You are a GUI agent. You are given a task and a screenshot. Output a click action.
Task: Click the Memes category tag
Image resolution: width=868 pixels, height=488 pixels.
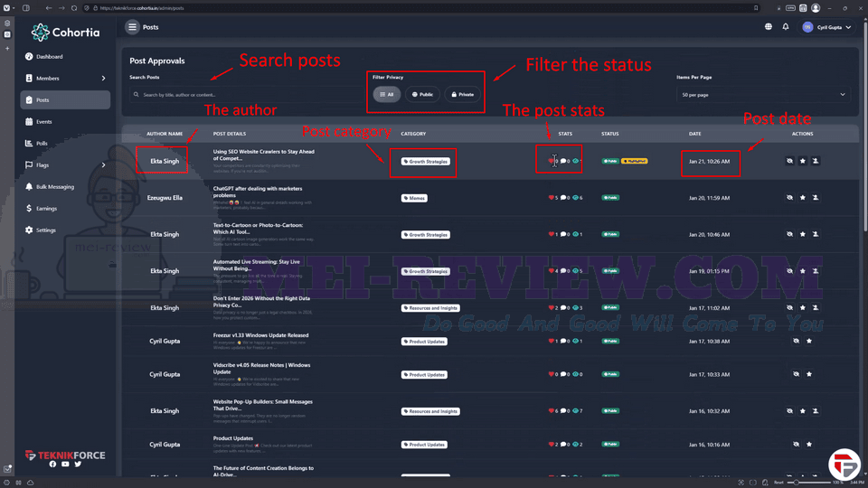coord(414,198)
